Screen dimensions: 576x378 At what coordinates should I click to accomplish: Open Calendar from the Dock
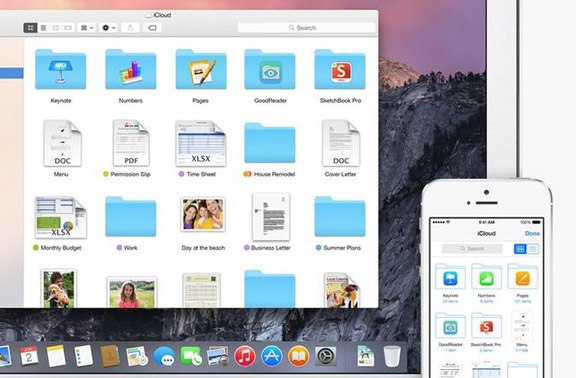(29, 356)
